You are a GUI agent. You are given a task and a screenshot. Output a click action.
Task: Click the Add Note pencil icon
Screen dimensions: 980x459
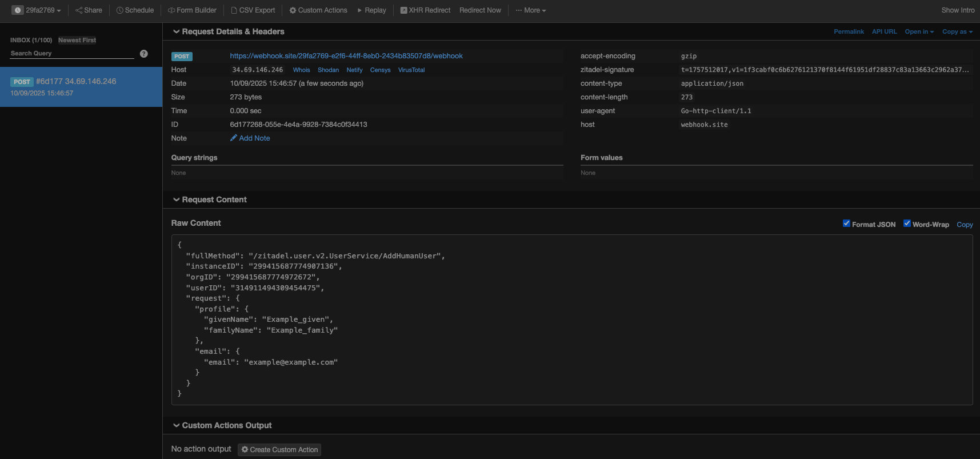pos(234,138)
